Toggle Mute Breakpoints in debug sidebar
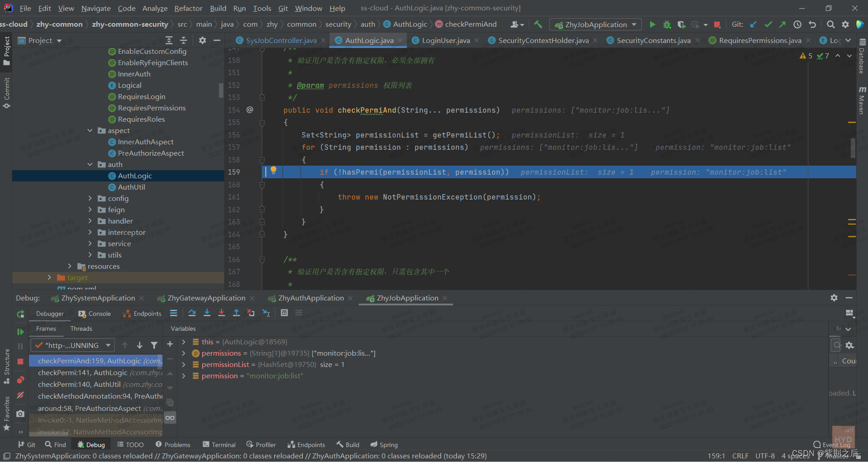868x462 pixels. 20,395
